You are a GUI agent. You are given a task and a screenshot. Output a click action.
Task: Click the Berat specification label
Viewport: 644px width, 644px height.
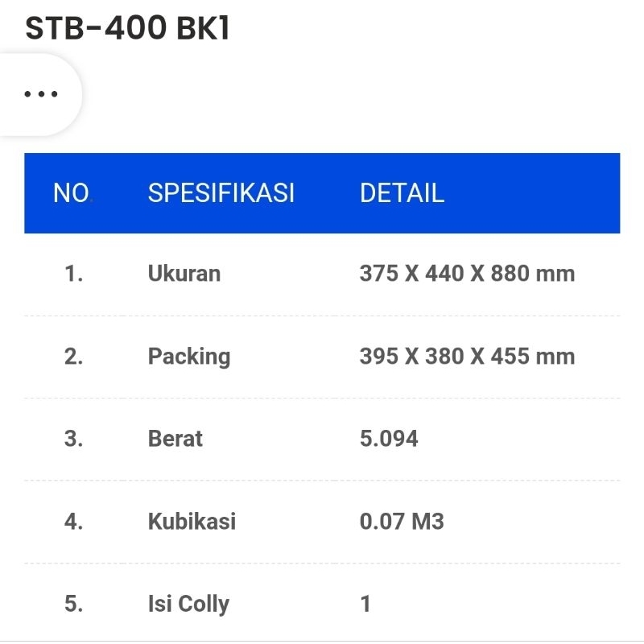175,439
